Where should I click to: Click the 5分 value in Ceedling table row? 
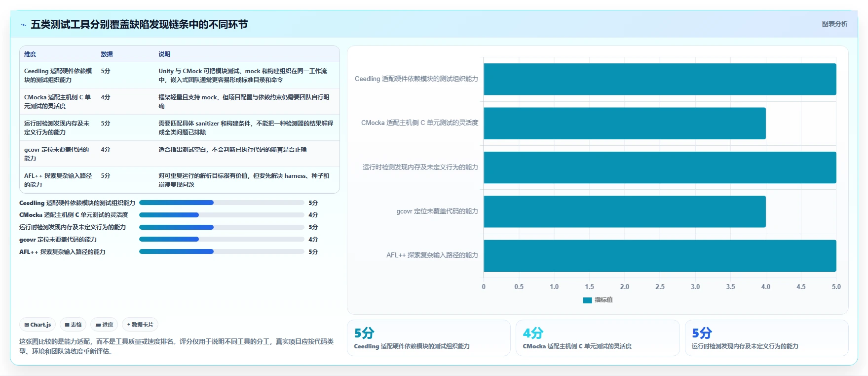pyautogui.click(x=106, y=71)
